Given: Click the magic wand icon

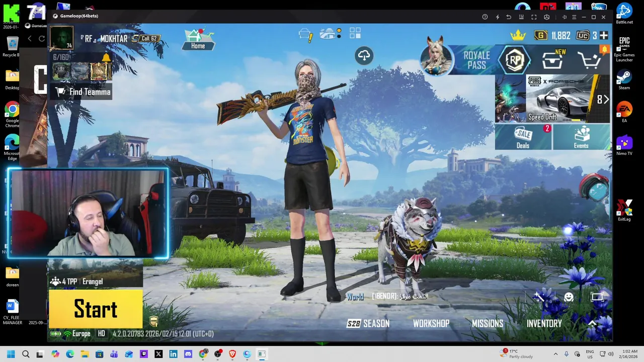Looking at the screenshot, I should coord(539,297).
